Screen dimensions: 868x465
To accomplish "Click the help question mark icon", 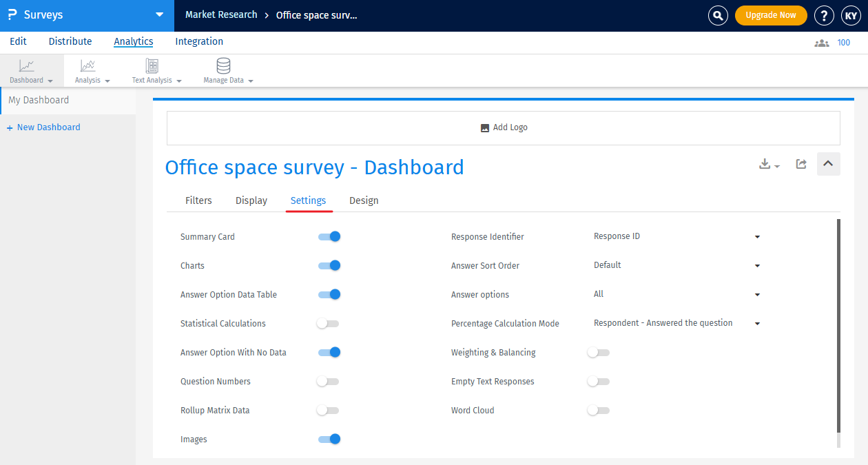I will [824, 15].
